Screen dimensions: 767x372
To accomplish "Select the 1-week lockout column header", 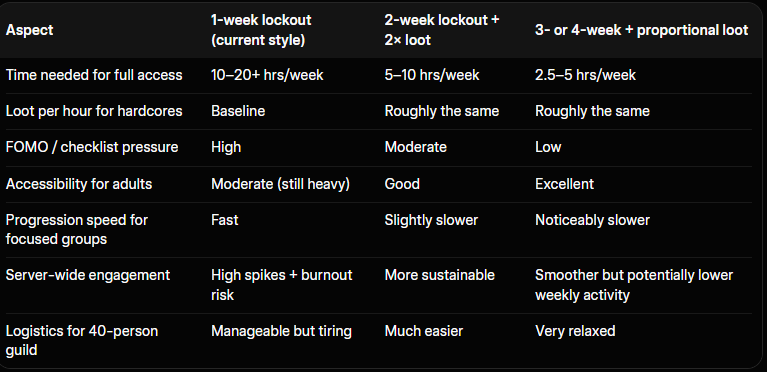I will pyautogui.click(x=261, y=30).
